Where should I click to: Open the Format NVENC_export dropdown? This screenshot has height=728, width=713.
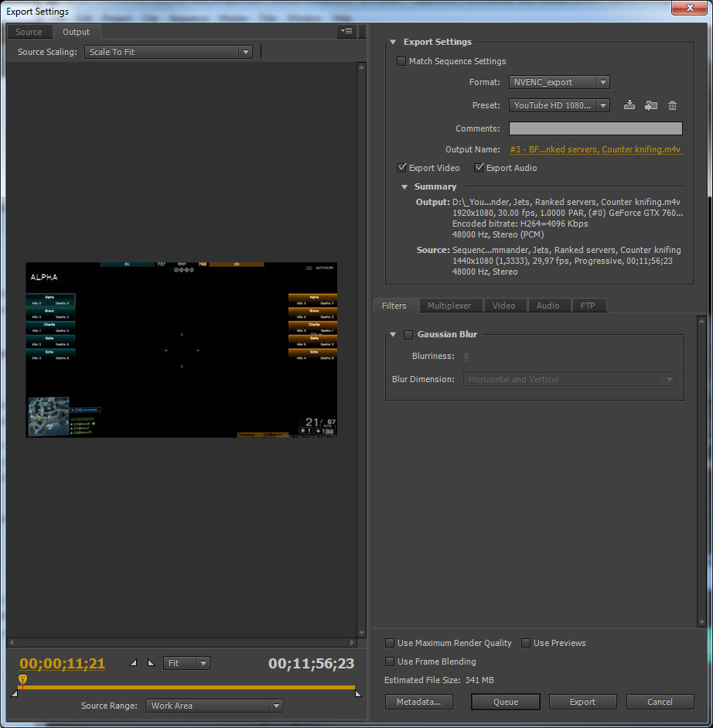(x=559, y=82)
